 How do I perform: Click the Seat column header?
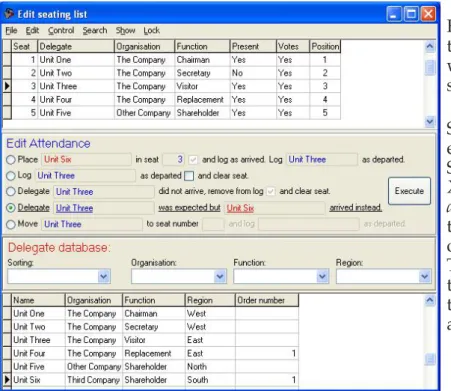(25, 46)
